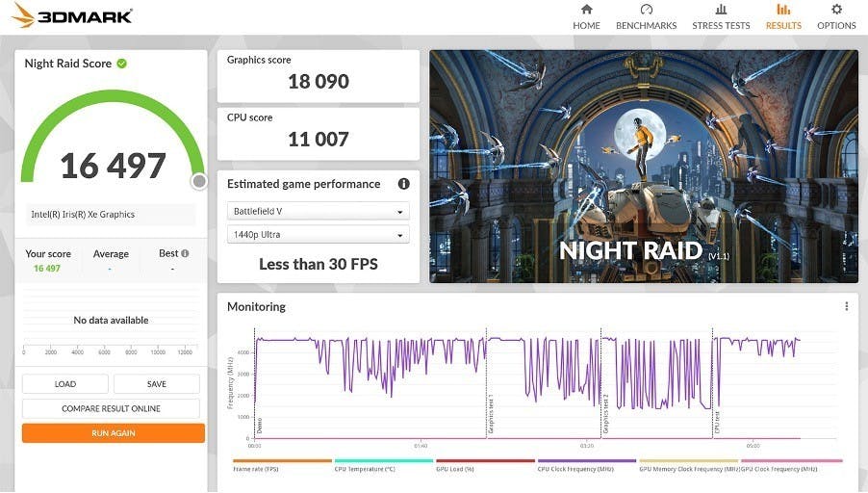Click the CPU Clock Frequency color swatch
Screen dimensions: 868x493
586,461
